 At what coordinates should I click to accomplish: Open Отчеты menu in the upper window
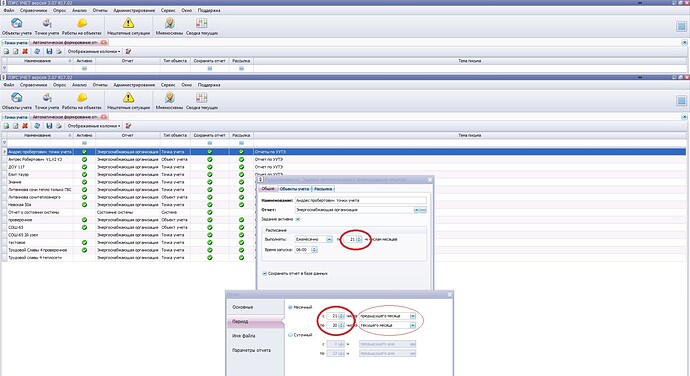pos(100,11)
